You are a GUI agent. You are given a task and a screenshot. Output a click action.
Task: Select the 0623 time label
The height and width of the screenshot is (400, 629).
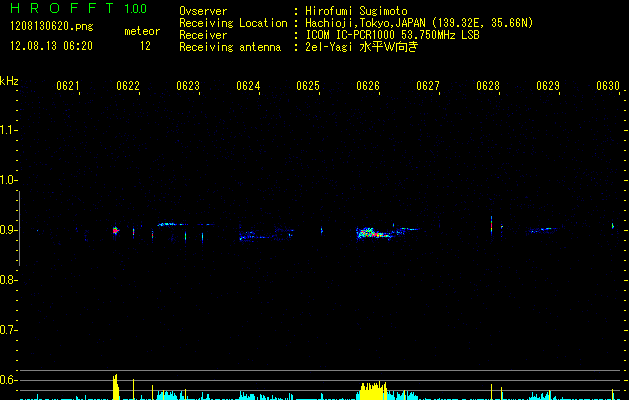pos(188,86)
